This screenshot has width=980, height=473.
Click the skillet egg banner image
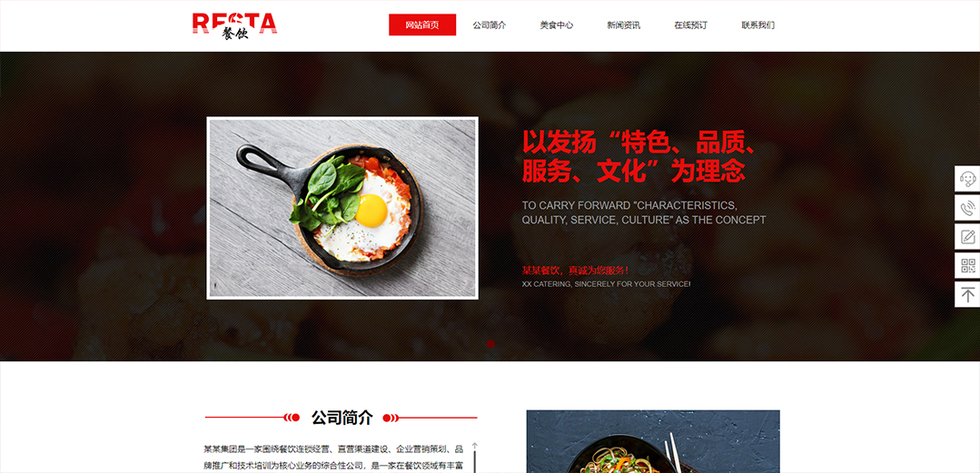(342, 208)
